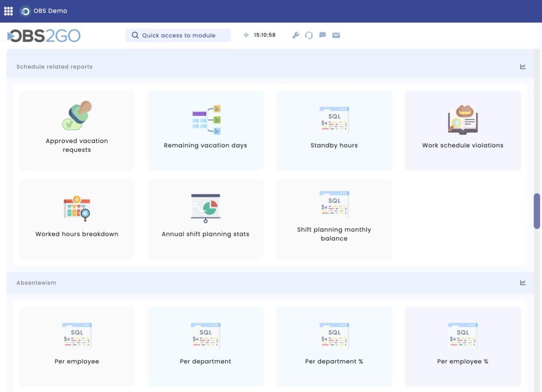The image size is (542, 392).
Task: Click the Per employee label
Action: click(77, 361)
